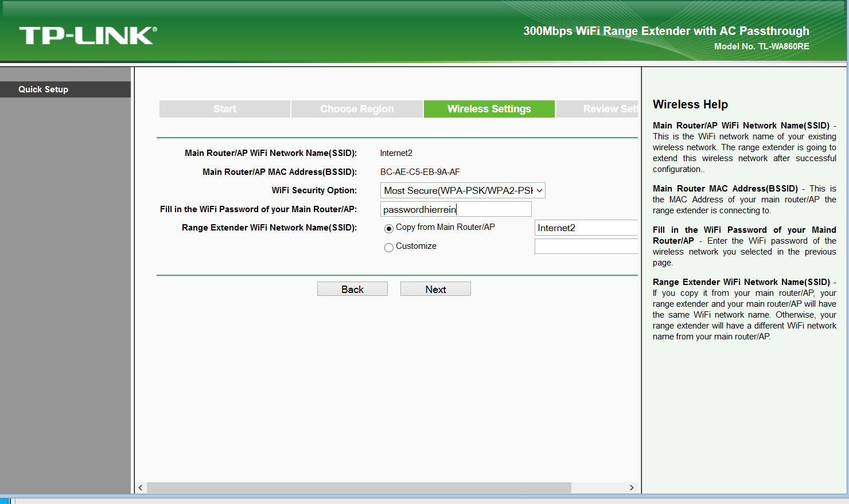This screenshot has height=504, width=849.
Task: Click the horizontal scrollbar thumb
Action: (x=359, y=487)
